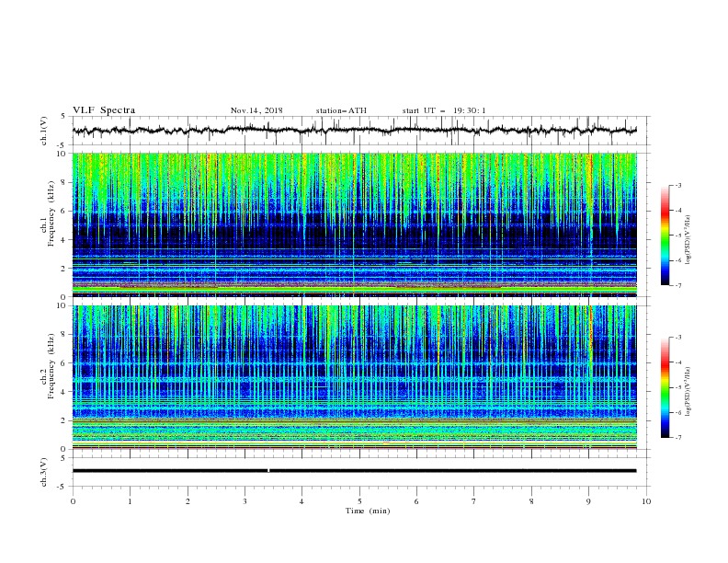This screenshot has height=563, width=728.
Task: Click the 'ch.1(V)' waveform axis label
Action: (44, 131)
